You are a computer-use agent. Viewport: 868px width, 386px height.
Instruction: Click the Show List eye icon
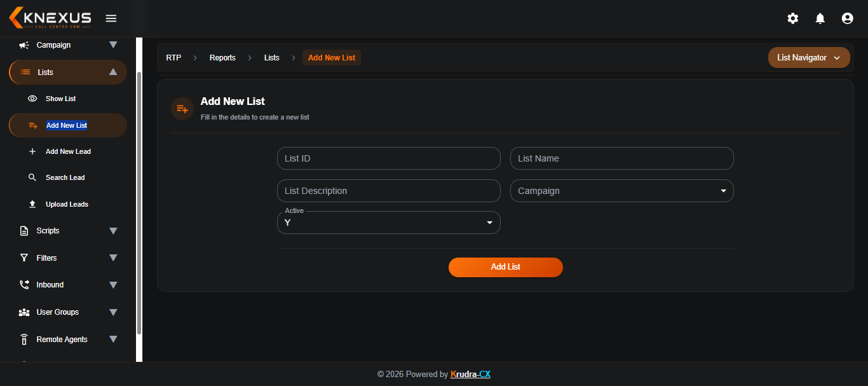point(32,99)
